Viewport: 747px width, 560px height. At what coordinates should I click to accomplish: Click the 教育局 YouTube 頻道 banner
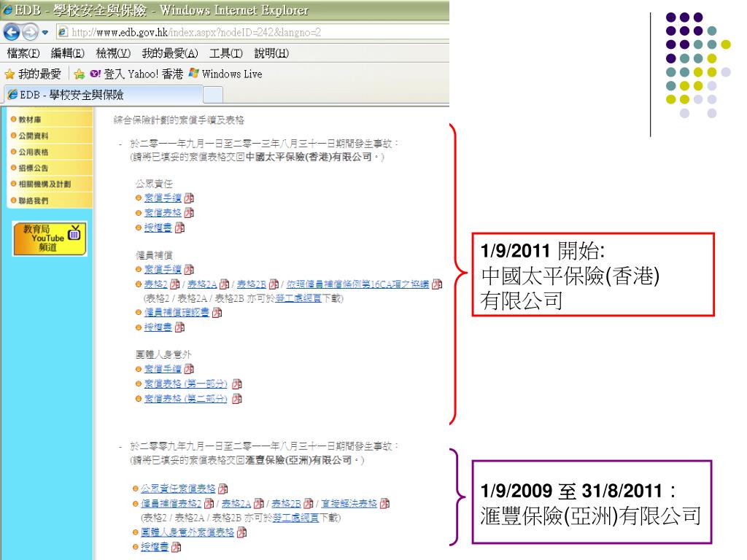click(x=50, y=238)
